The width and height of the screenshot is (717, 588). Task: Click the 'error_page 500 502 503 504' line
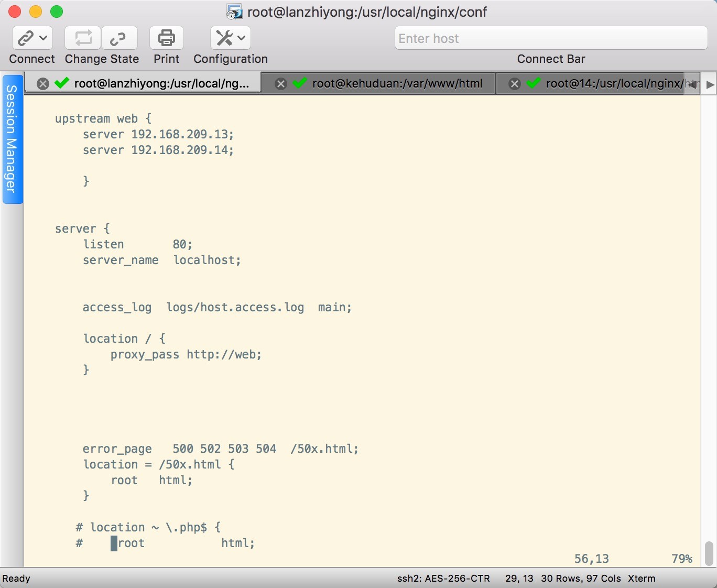(221, 449)
